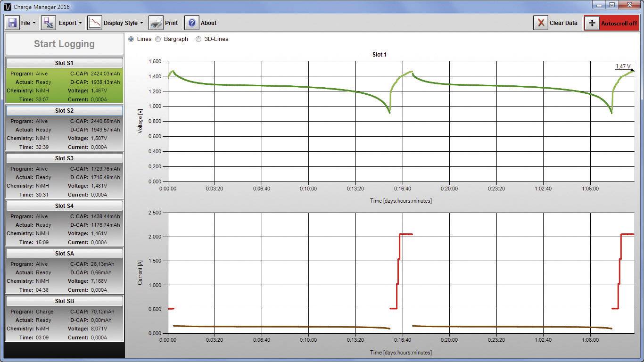Click the Export icon on the toolbar
The image size is (644, 362).
[x=48, y=22]
